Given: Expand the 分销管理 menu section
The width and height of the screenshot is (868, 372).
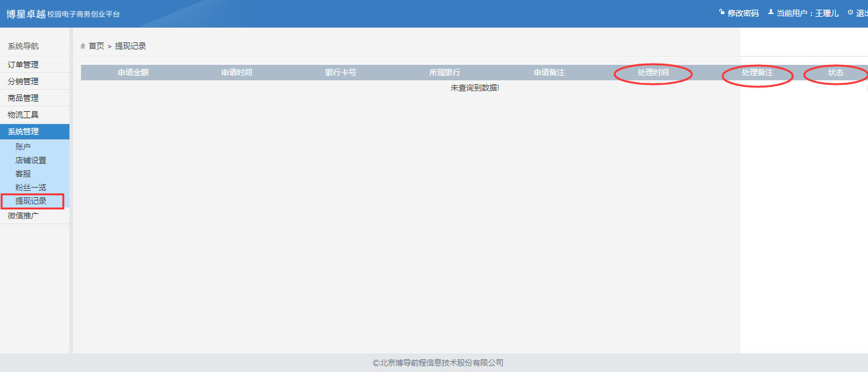Looking at the screenshot, I should [x=23, y=82].
